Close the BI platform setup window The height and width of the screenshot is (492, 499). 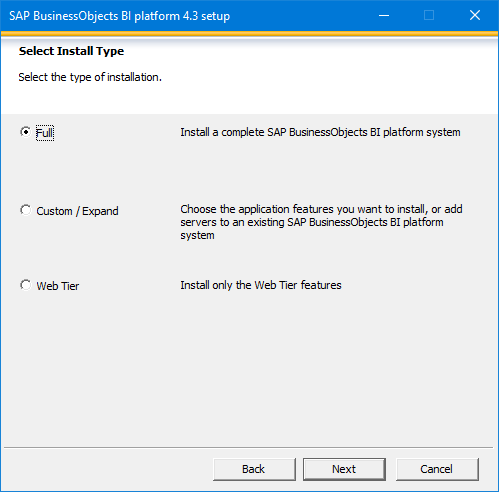click(x=475, y=15)
